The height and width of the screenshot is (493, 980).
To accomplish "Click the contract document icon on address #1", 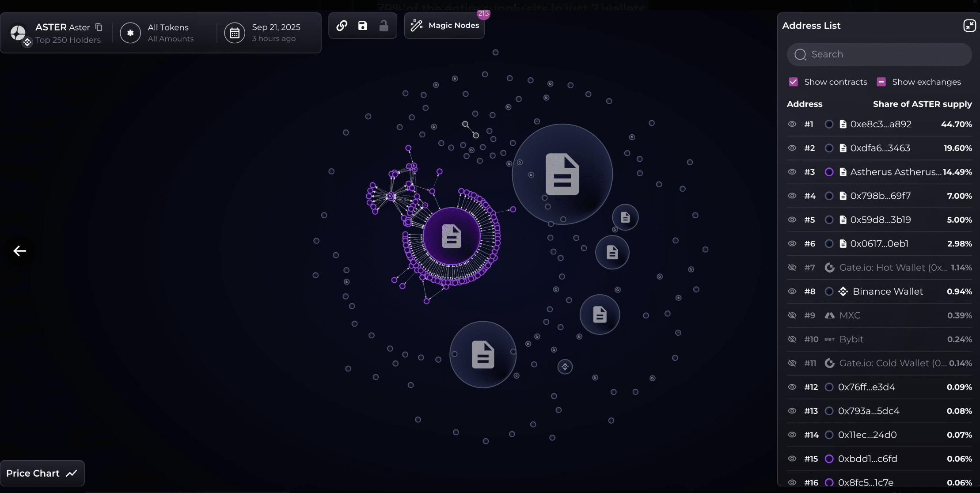I will (x=843, y=124).
